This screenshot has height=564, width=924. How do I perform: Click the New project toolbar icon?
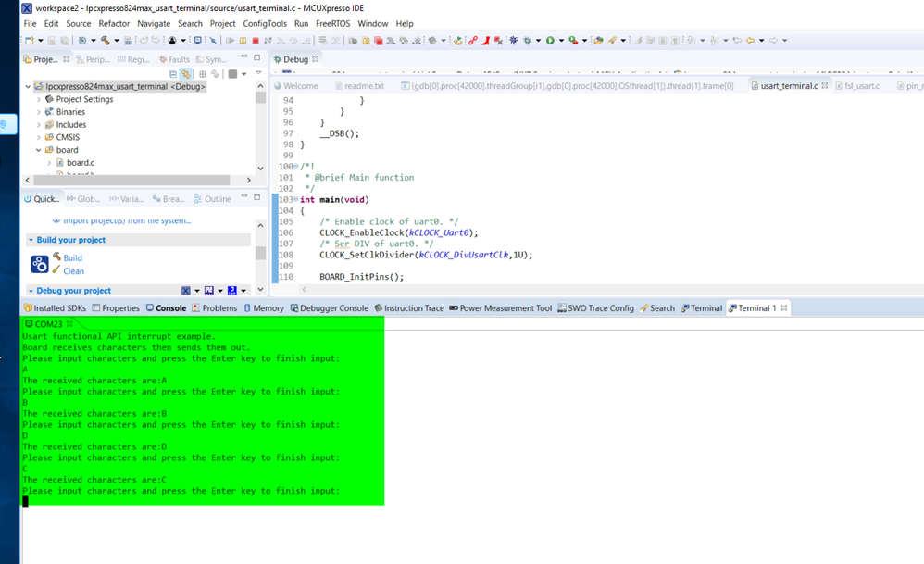click(x=30, y=41)
